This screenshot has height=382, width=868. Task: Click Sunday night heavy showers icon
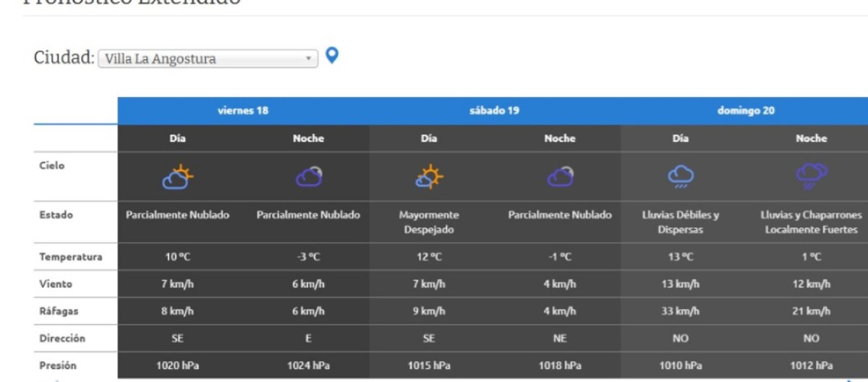pos(811,177)
